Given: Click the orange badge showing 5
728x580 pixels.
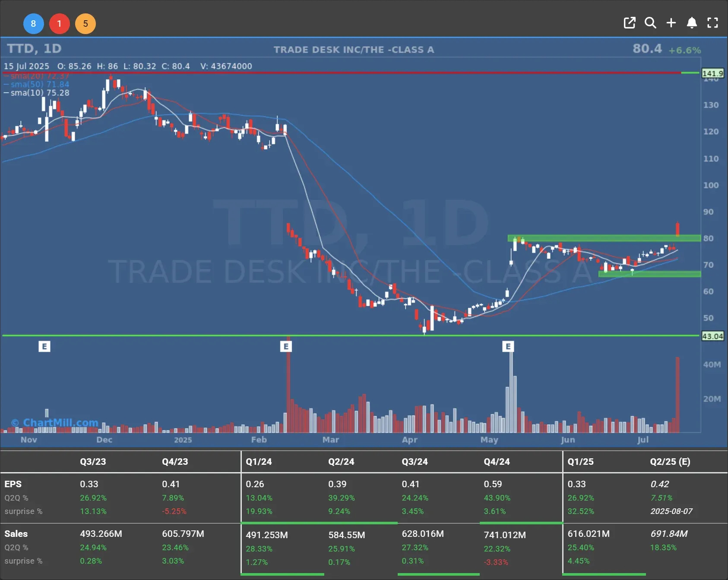Looking at the screenshot, I should (x=85, y=24).
